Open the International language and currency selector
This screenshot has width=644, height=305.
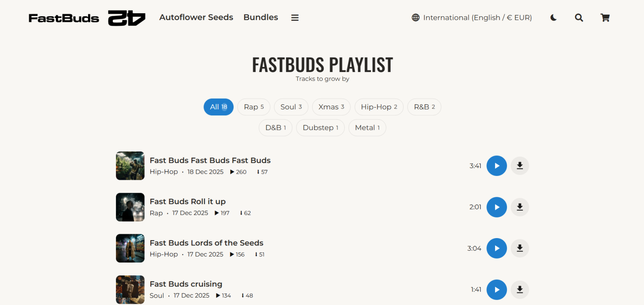(471, 18)
